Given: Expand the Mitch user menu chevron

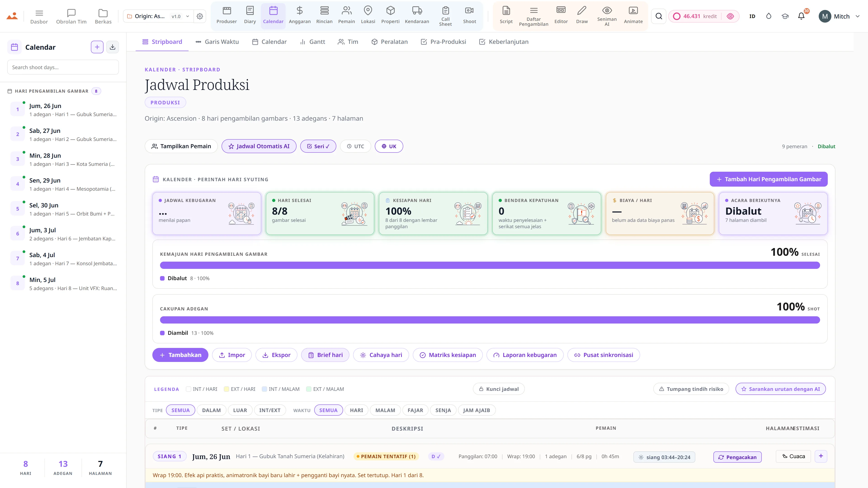Looking at the screenshot, I should 858,16.
